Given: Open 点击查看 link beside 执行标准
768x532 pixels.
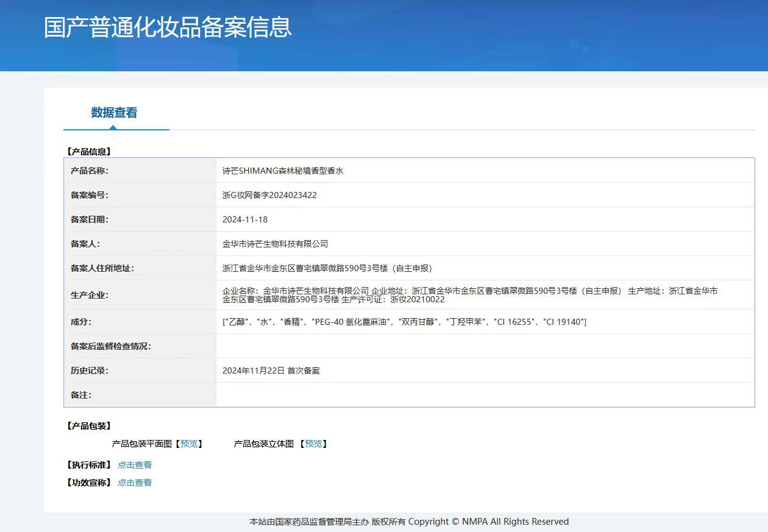Looking at the screenshot, I should [x=135, y=465].
